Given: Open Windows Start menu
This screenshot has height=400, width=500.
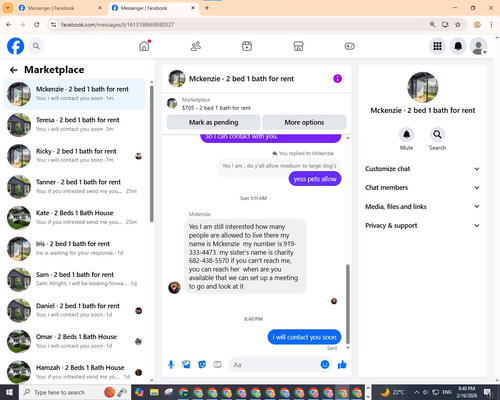Looking at the screenshot, I should [9, 392].
